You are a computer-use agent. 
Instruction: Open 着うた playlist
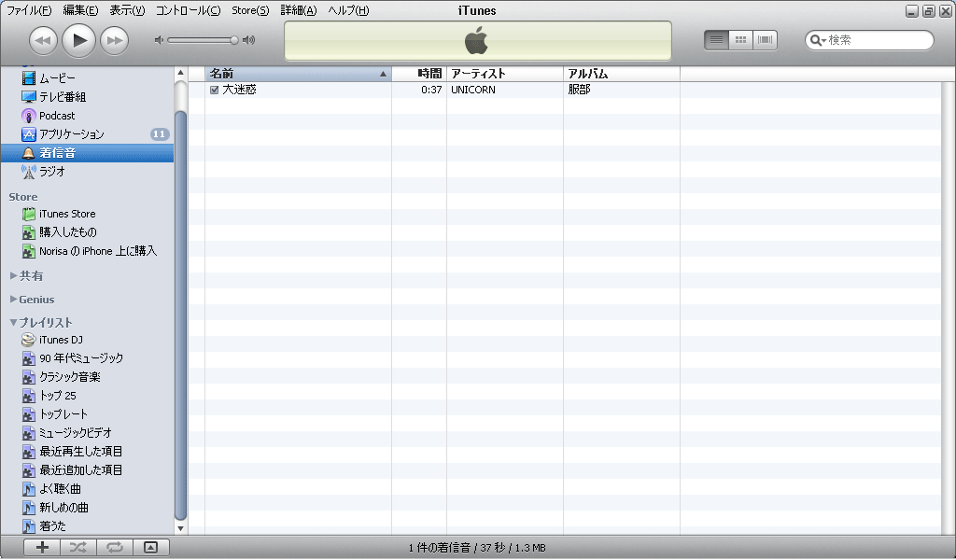tap(87, 525)
